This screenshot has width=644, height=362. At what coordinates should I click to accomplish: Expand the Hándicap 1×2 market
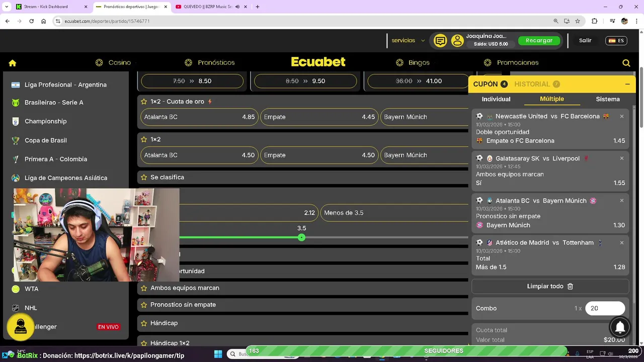coord(302,342)
